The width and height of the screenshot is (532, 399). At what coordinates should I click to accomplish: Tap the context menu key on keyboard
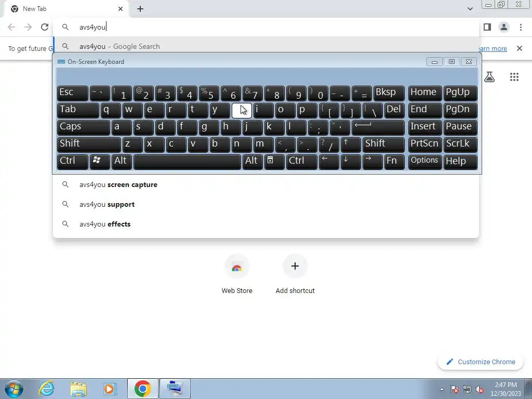274,162
